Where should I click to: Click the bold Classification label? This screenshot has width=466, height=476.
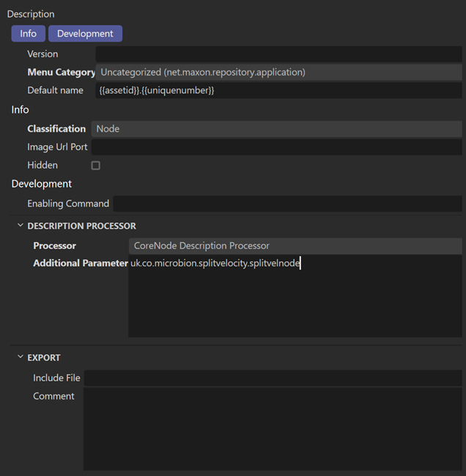coord(56,129)
